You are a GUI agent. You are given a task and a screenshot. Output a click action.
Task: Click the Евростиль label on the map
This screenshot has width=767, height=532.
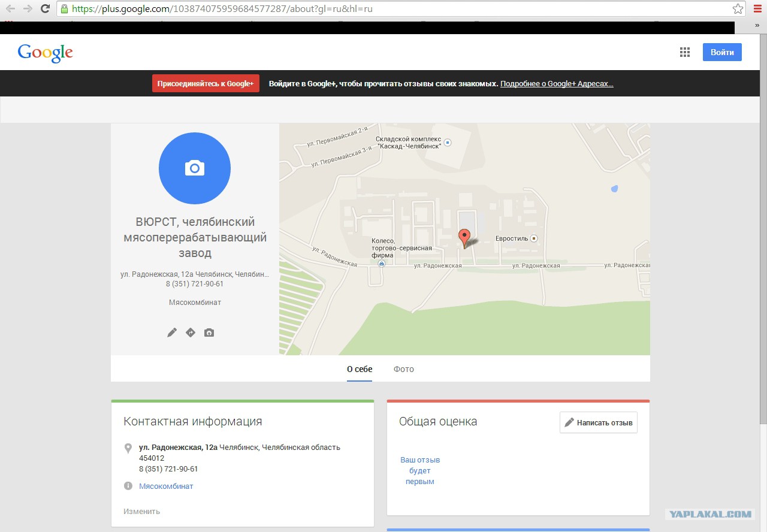click(512, 238)
